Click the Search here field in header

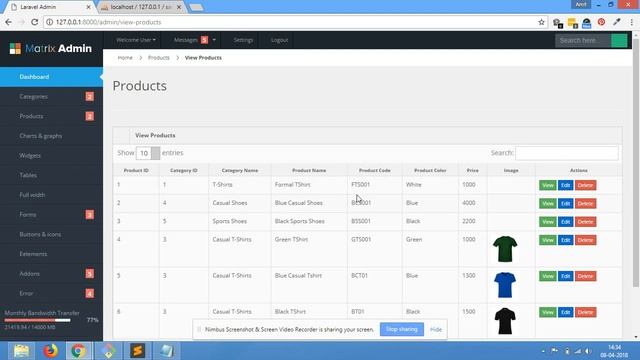pyautogui.click(x=583, y=40)
